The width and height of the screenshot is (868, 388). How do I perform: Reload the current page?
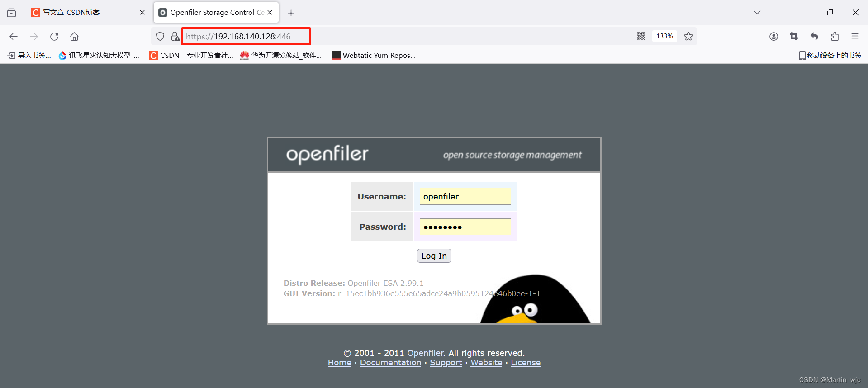[54, 37]
